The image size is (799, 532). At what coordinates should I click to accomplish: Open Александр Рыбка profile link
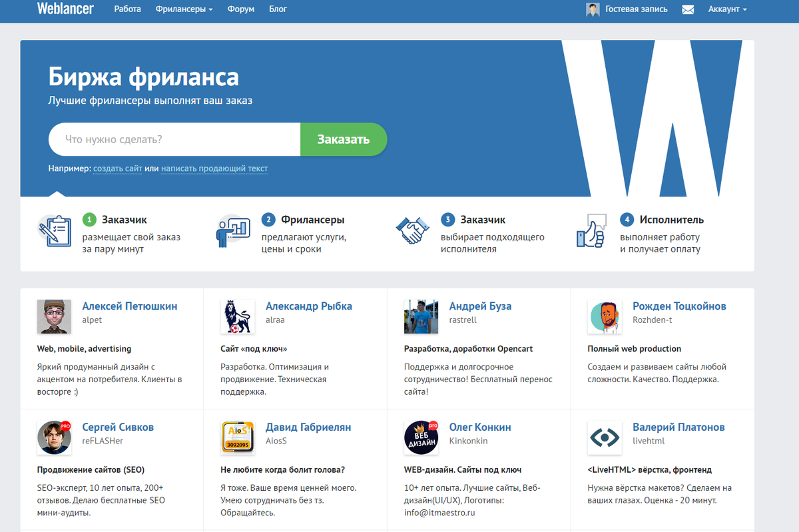309,306
